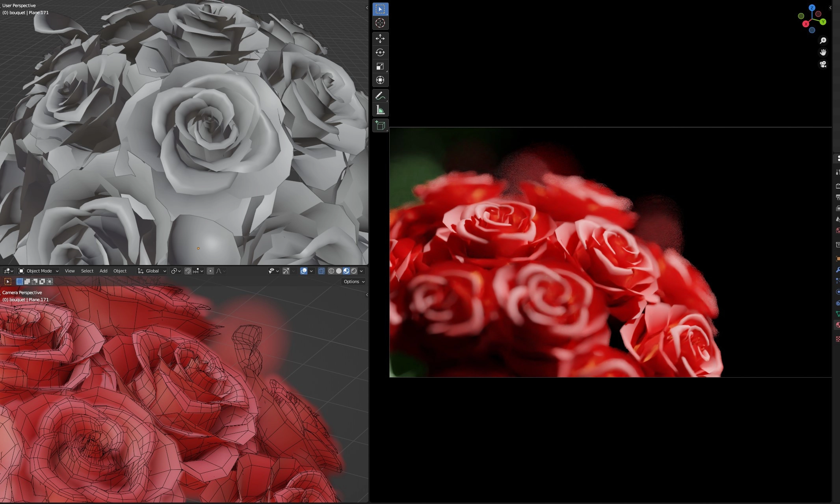
Task: Select the Rotate tool
Action: pyautogui.click(x=380, y=52)
